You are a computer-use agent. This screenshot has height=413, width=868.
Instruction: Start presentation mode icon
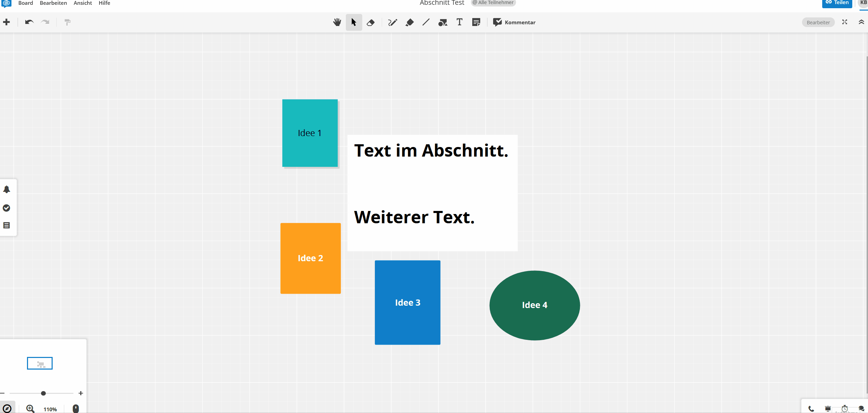pos(828,409)
